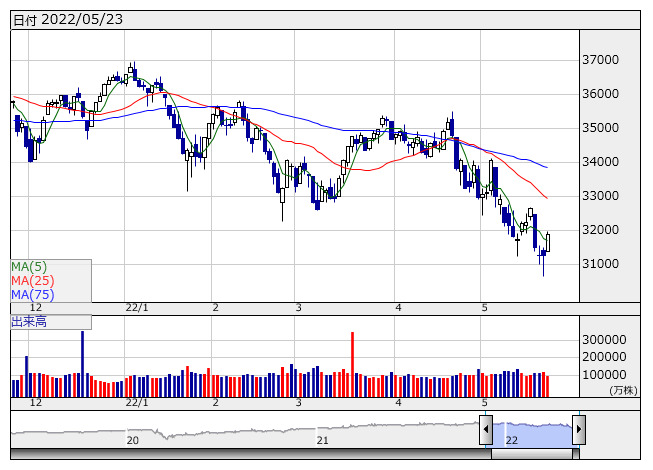
Task: Click the highlighted blue range in navigator
Action: (x=533, y=434)
